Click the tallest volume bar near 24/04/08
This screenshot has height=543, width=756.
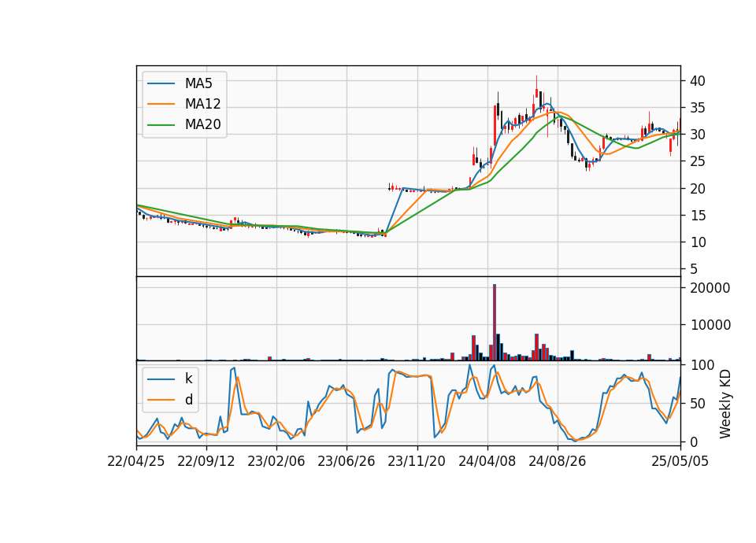495,323
